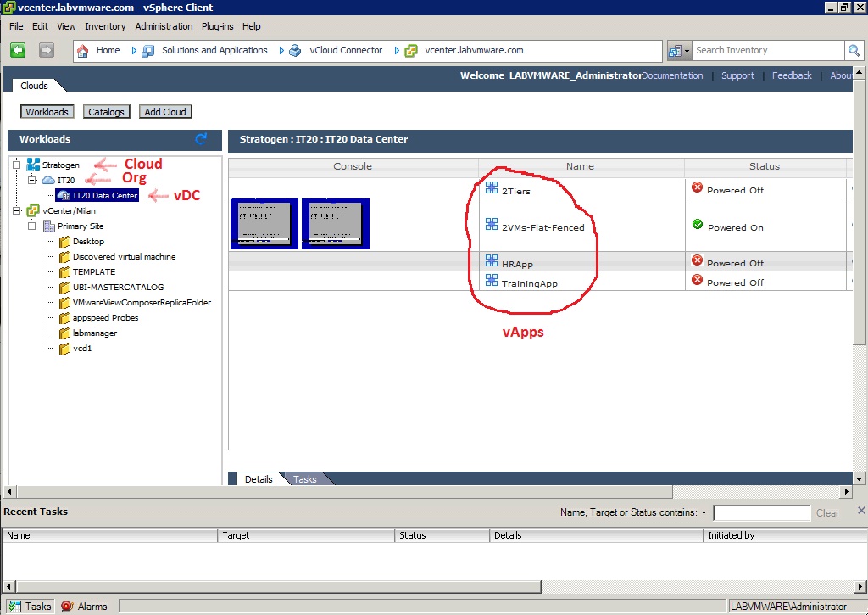Collapse the Primary Site tree node
This screenshot has width=868, height=615.
(32, 226)
